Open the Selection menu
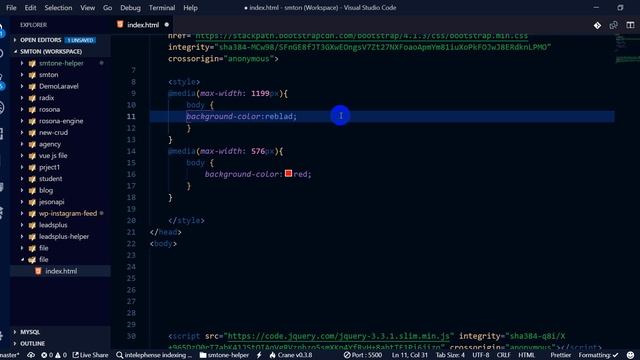This screenshot has width=640, height=360. (x=58, y=8)
